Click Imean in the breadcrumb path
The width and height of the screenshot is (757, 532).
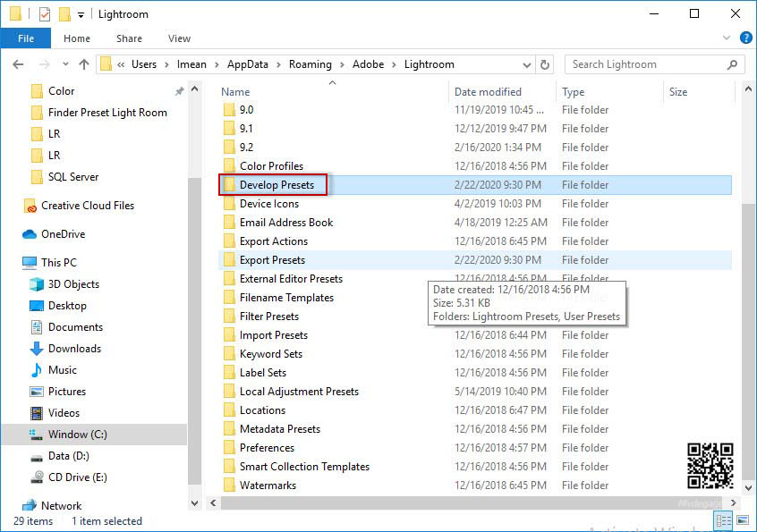pyautogui.click(x=191, y=64)
